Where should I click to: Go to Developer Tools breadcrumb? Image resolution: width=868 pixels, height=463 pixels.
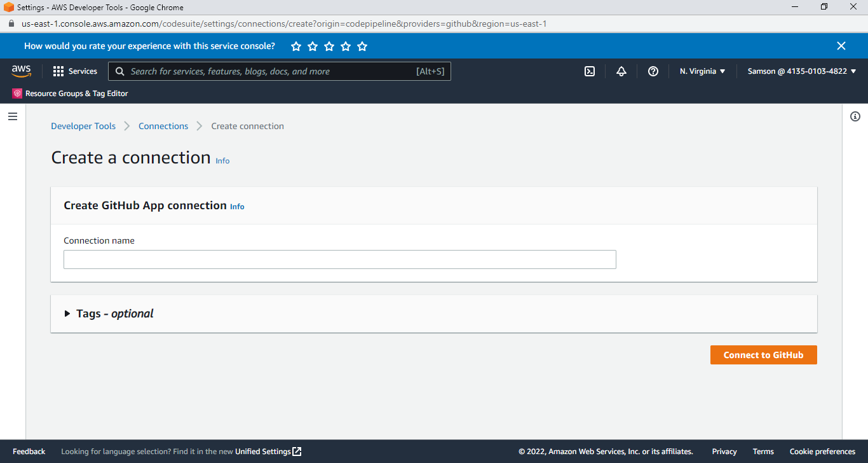click(83, 126)
